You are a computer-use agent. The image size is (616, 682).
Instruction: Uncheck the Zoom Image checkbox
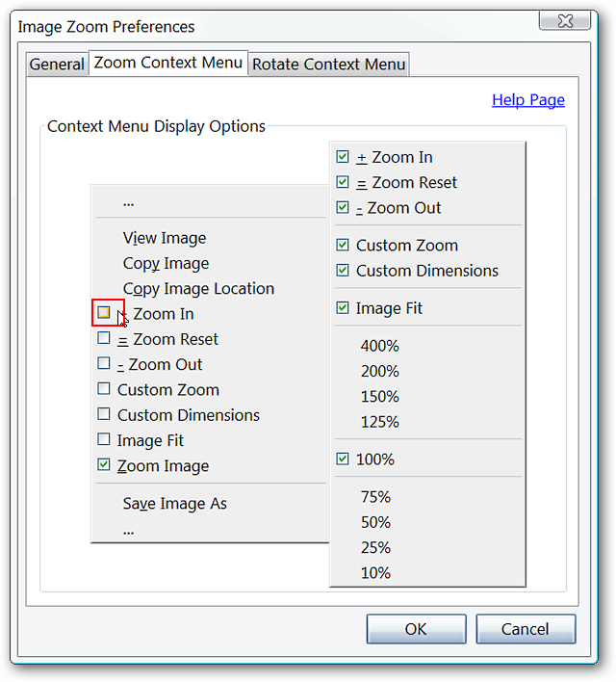pos(103,464)
